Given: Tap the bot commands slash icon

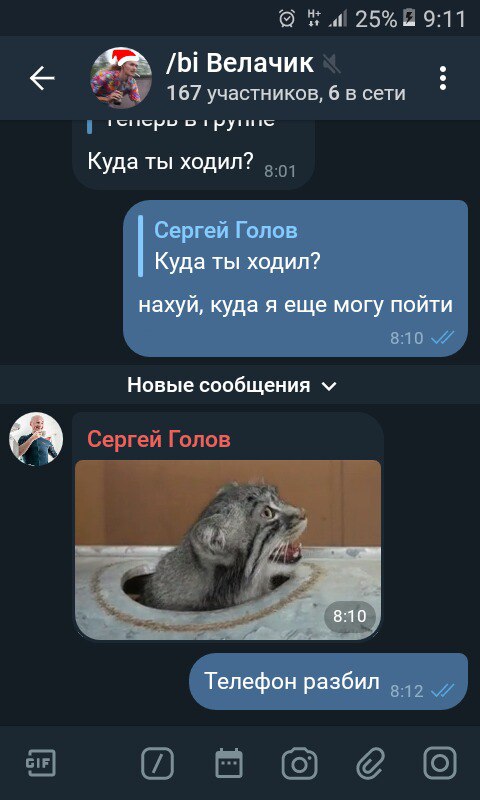Looking at the screenshot, I should point(157,764).
